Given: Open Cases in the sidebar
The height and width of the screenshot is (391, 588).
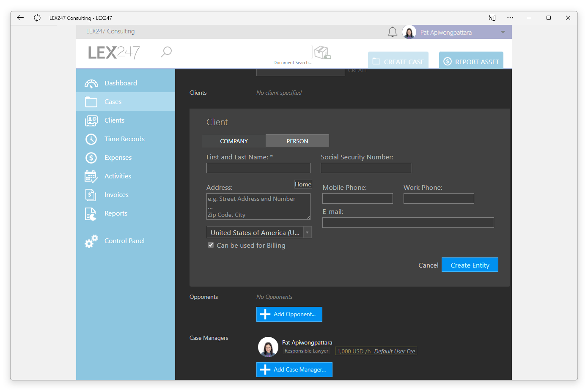Looking at the screenshot, I should pyautogui.click(x=126, y=102).
